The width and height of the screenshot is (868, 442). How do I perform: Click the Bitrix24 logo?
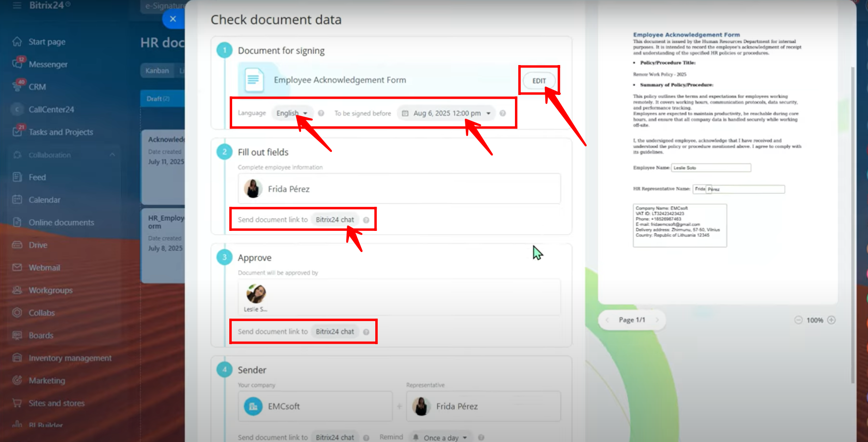coord(50,5)
